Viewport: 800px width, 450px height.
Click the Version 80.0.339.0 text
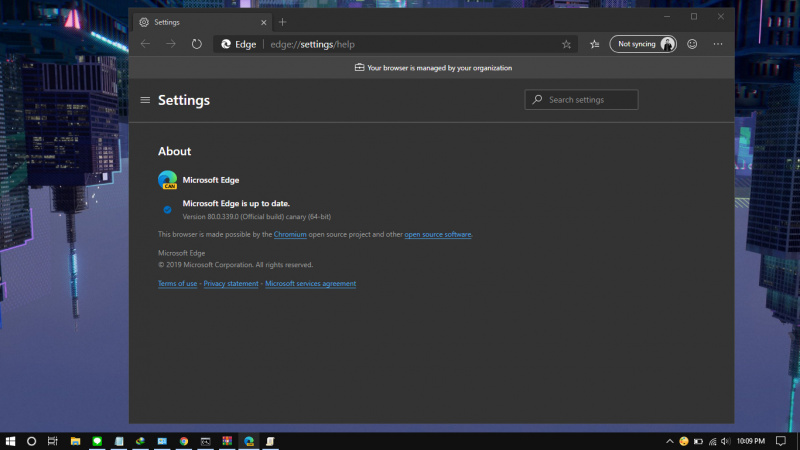[257, 216]
